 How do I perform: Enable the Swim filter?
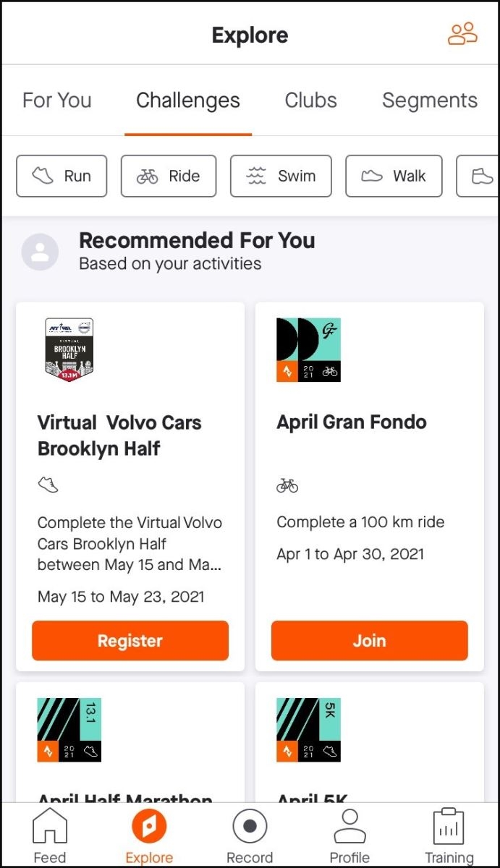(281, 176)
